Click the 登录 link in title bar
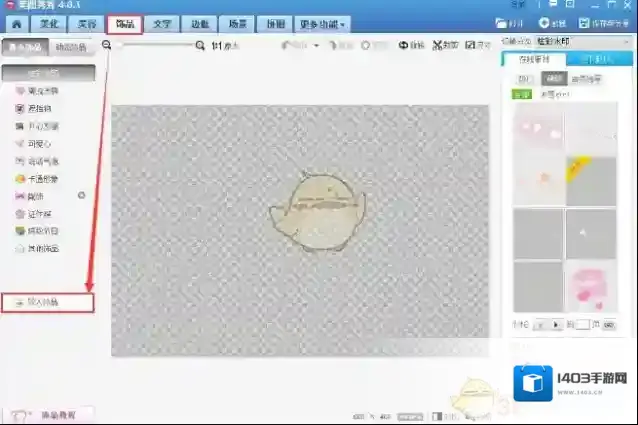The width and height of the screenshot is (638, 425). click(518, 4)
